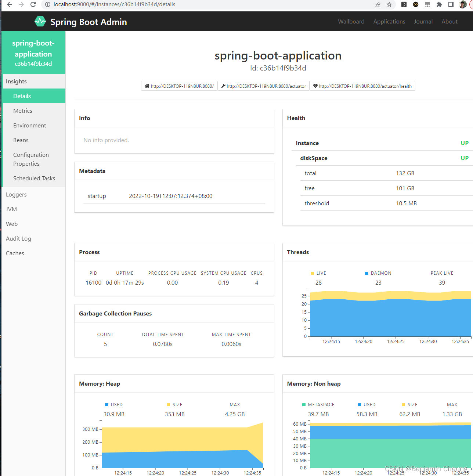Click the No info provided text
Viewport: 473px width, 476px height.
[106, 140]
